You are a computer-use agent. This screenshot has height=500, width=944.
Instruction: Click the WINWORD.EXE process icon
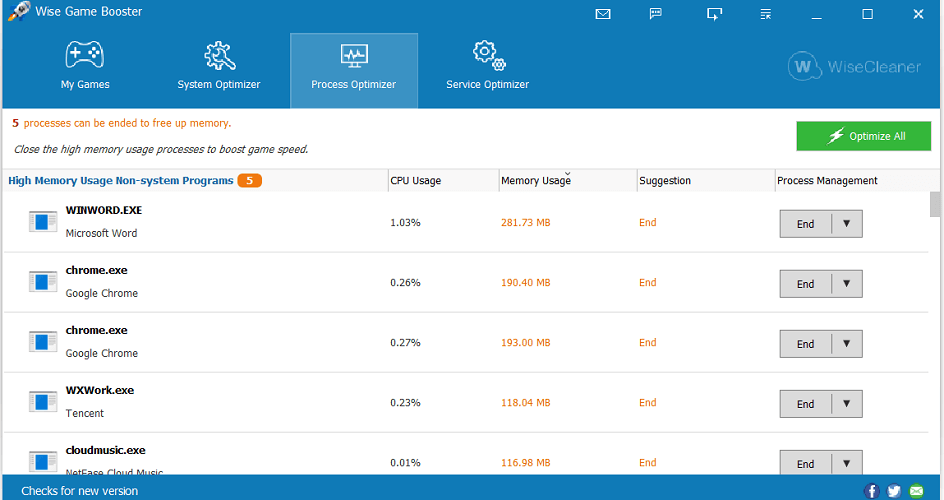click(x=43, y=222)
